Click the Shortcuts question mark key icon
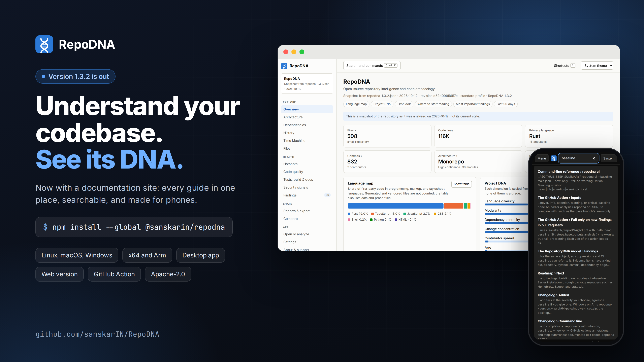Viewport: 644px width, 362px height. click(x=573, y=66)
